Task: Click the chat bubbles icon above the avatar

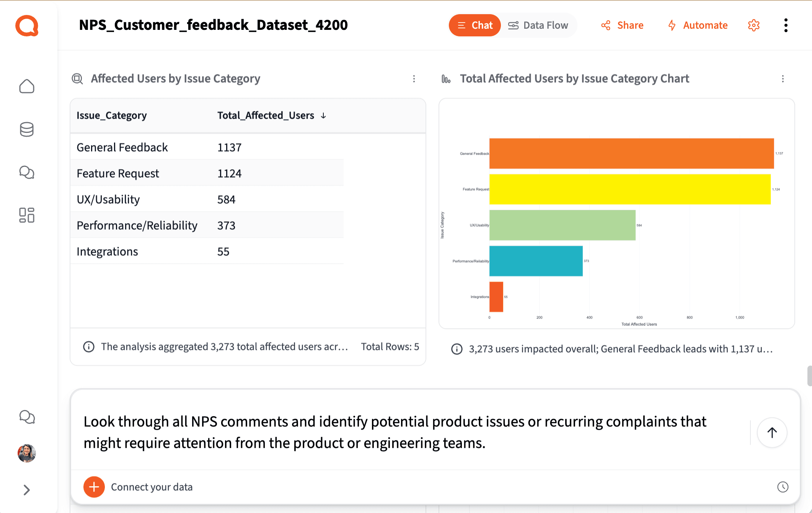Action: [27, 417]
